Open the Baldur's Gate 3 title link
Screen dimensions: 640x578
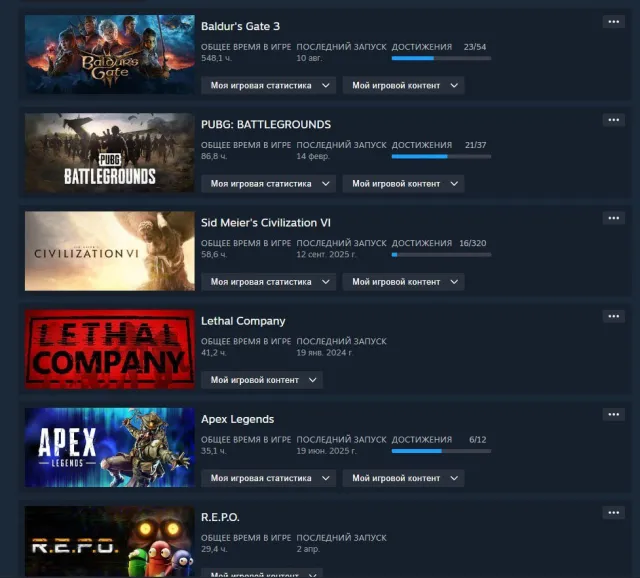[x=240, y=26]
